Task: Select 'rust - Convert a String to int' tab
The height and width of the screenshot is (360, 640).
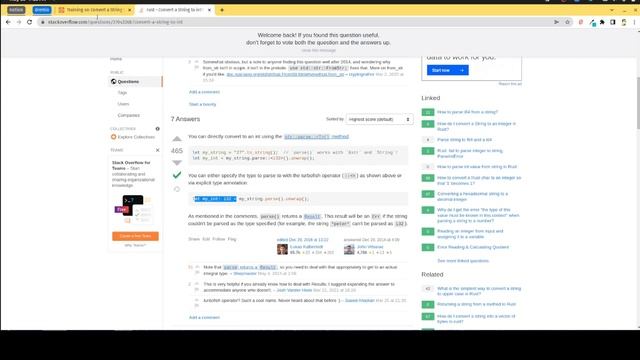Action: pyautogui.click(x=175, y=10)
